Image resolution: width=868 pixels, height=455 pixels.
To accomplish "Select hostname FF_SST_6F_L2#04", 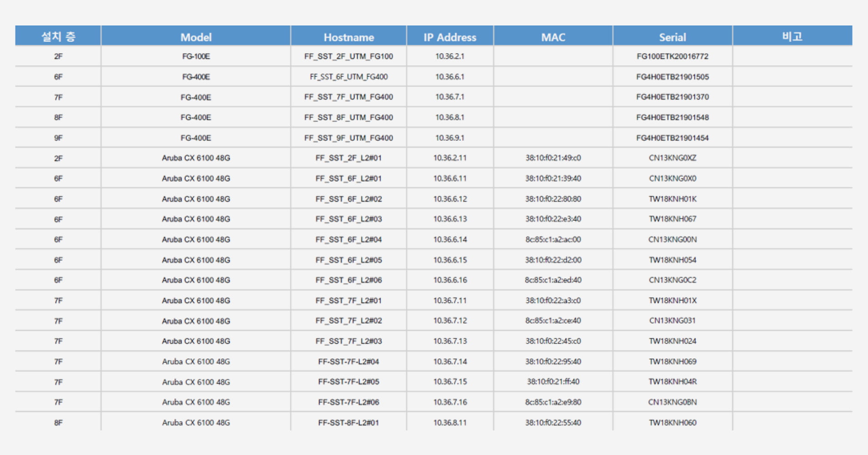I will [x=348, y=239].
